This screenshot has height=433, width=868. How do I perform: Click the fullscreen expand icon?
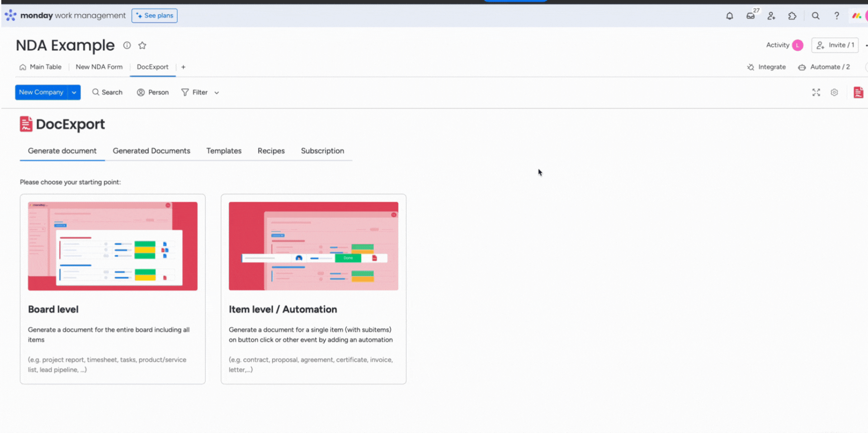click(x=816, y=92)
